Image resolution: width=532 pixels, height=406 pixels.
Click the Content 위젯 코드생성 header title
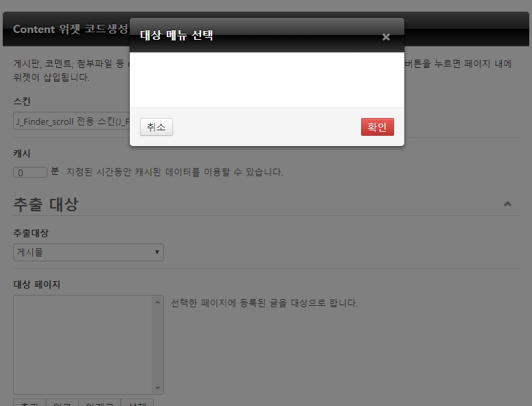(x=70, y=29)
